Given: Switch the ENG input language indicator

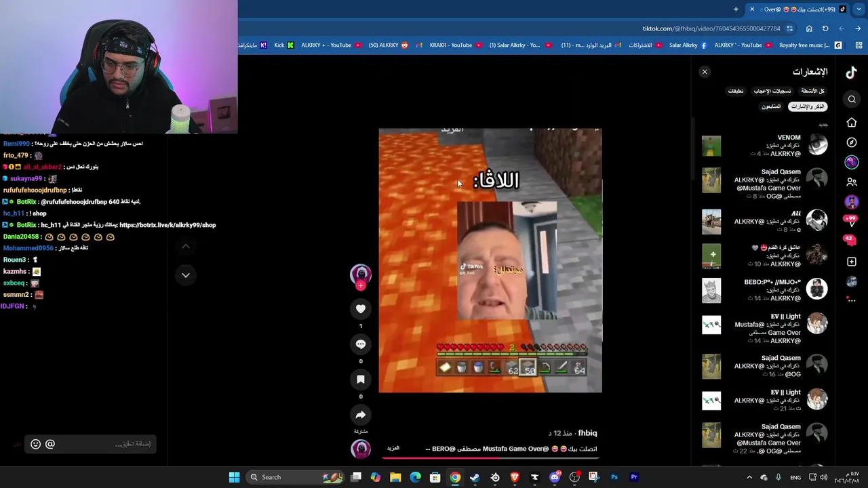Looking at the screenshot, I should pyautogui.click(x=795, y=477).
